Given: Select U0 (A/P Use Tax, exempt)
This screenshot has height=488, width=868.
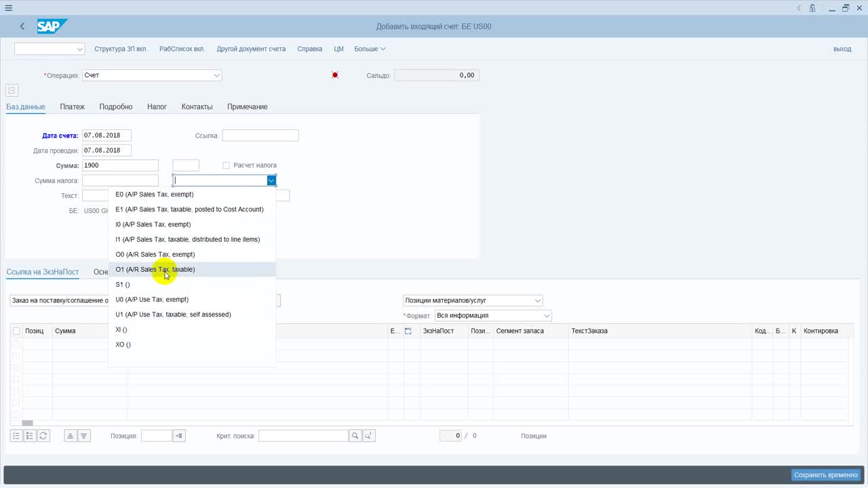Looking at the screenshot, I should 192,300.
